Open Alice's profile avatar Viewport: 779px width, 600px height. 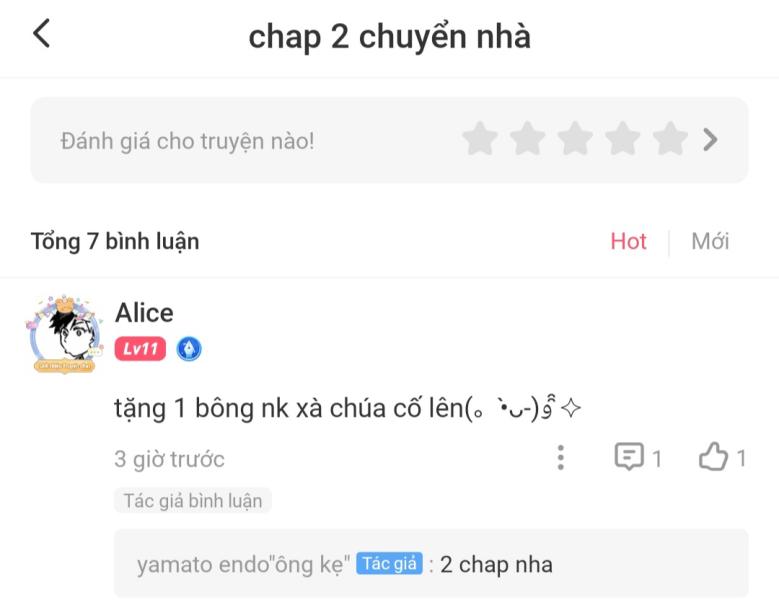coord(64,334)
